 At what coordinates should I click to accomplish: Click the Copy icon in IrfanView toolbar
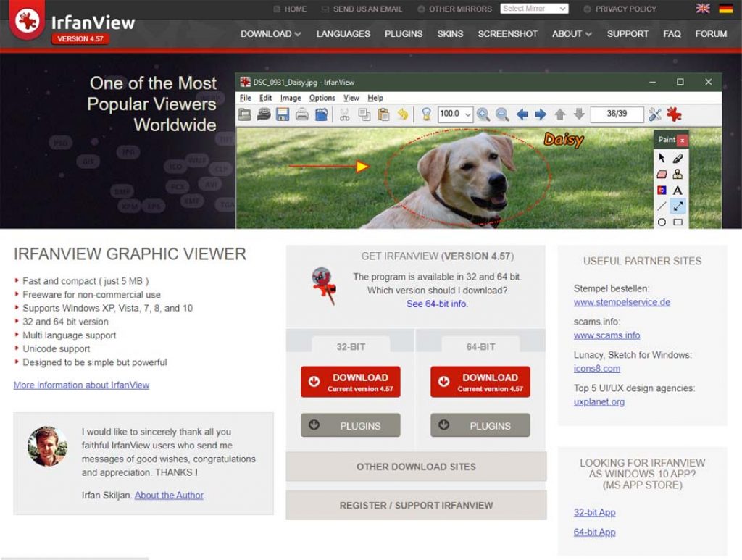tap(364, 114)
